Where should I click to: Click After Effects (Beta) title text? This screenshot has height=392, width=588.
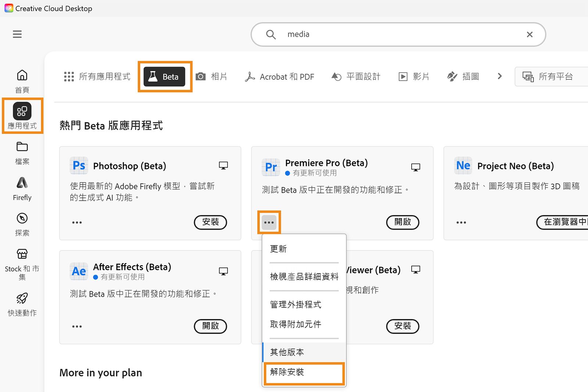(132, 267)
